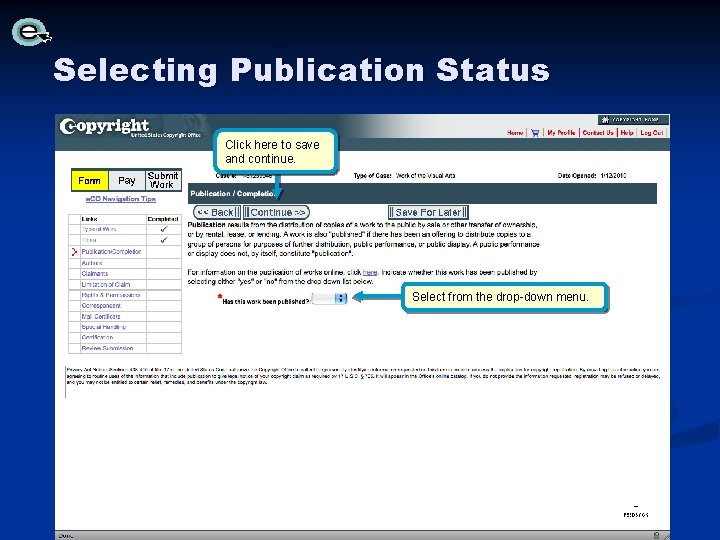Follow the 'here' link on online publication

(370, 272)
